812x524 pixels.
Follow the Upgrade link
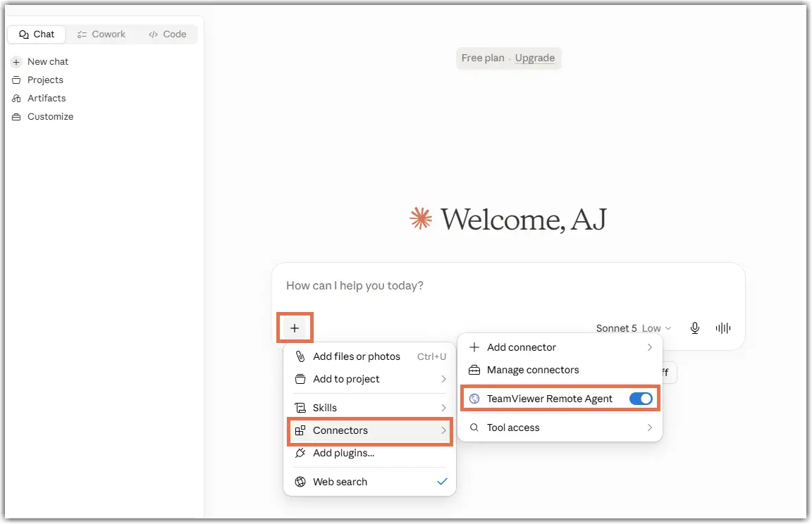[534, 58]
